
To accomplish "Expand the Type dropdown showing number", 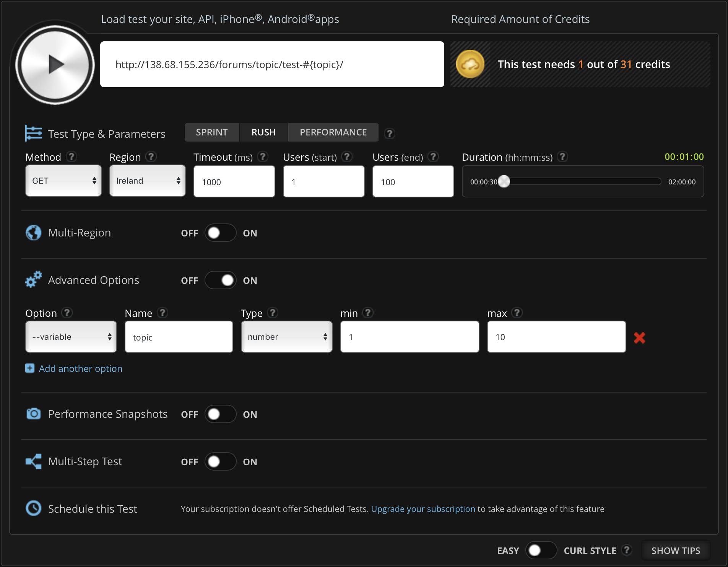I will 286,337.
